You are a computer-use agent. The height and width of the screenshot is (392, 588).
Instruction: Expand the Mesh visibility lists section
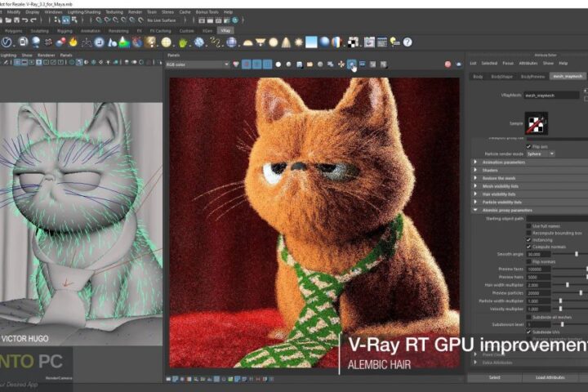tap(529, 186)
